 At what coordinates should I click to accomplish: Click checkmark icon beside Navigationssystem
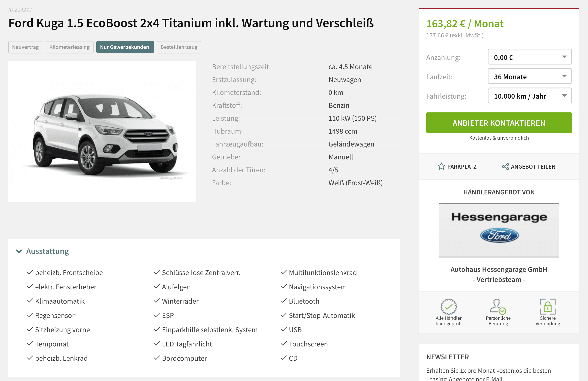(x=284, y=286)
